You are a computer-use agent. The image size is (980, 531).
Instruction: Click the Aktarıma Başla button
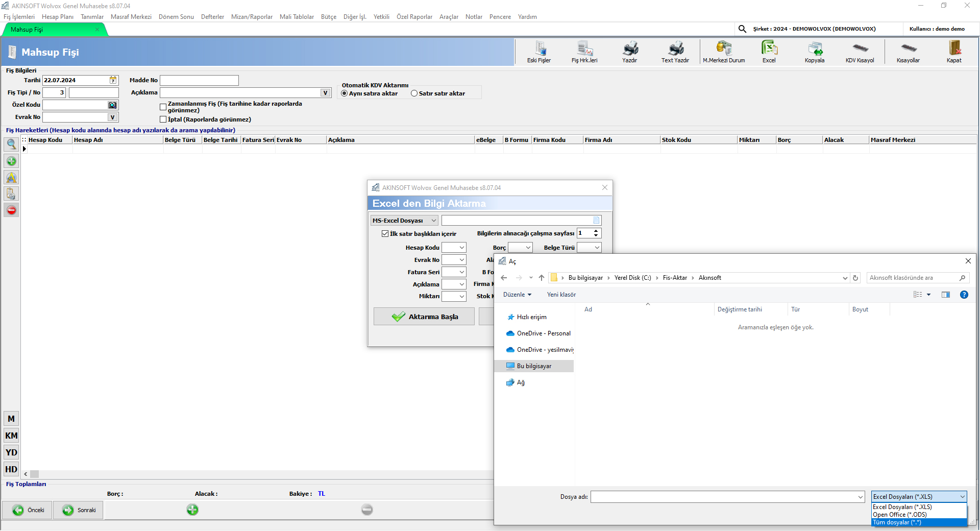click(424, 317)
